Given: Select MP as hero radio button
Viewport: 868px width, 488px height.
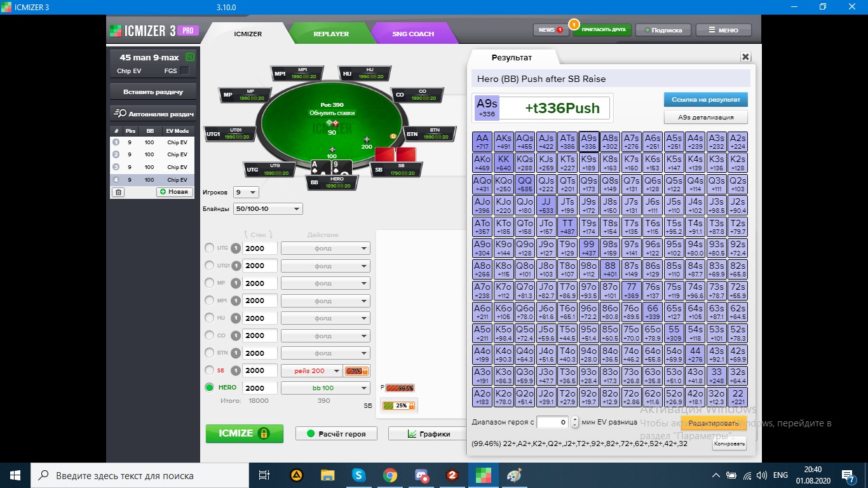Looking at the screenshot, I should [209, 283].
